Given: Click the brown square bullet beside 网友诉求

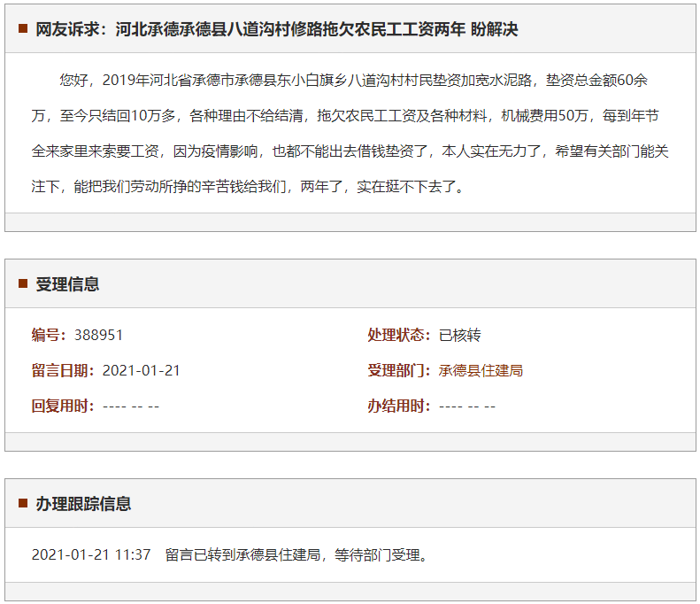Looking at the screenshot, I should (x=23, y=29).
